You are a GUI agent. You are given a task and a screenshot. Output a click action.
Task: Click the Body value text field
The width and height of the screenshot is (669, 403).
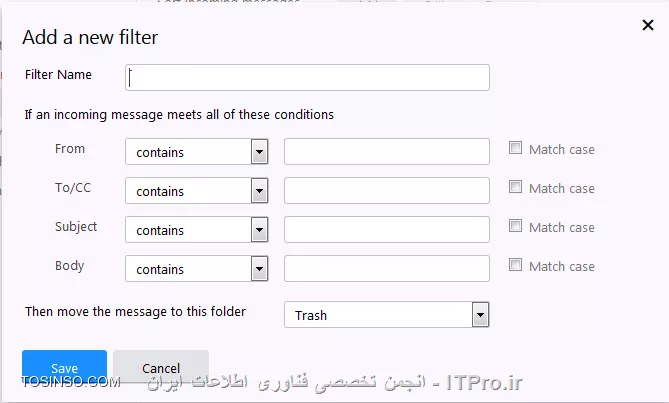coord(387,269)
